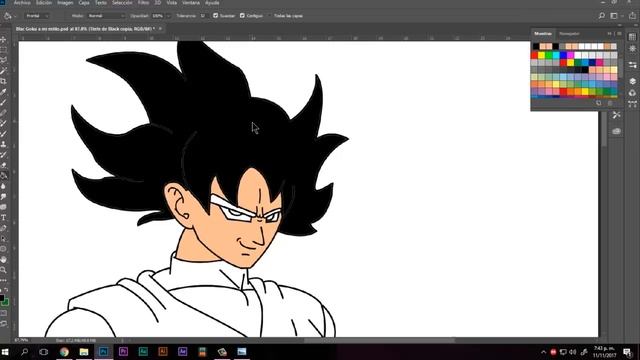Select the Blur tool
The width and height of the screenshot is (640, 360).
(x=4, y=186)
